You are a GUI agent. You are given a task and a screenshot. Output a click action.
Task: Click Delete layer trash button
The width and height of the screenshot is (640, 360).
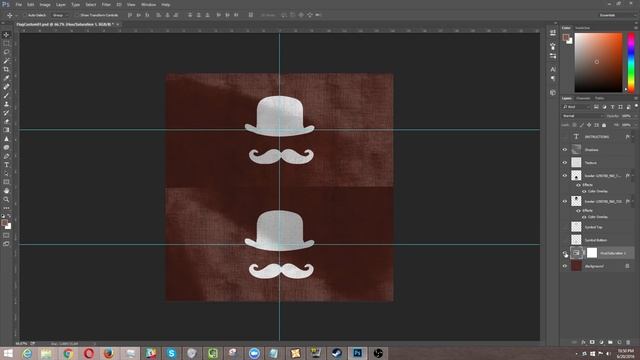pos(628,342)
